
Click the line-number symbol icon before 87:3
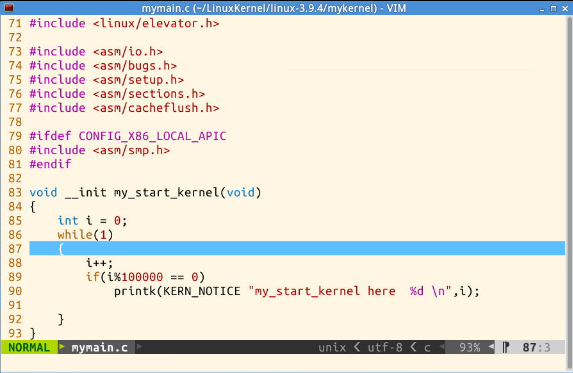(x=506, y=347)
